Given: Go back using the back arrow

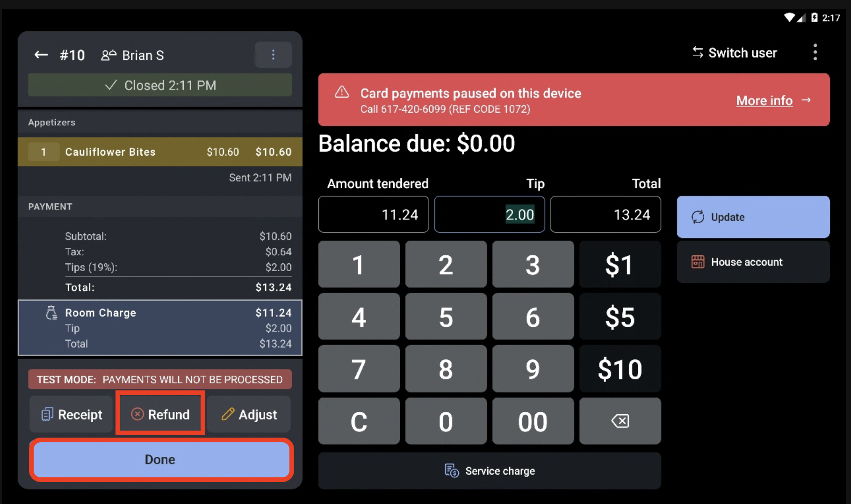Looking at the screenshot, I should tap(41, 55).
